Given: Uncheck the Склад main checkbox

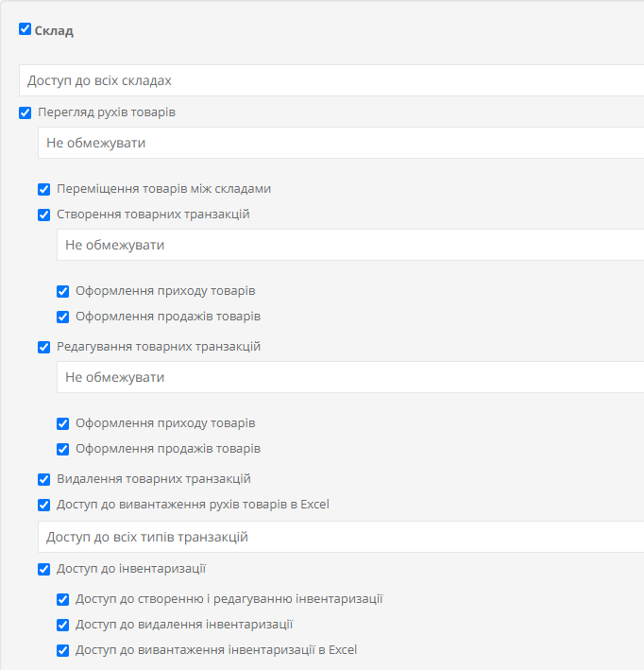Looking at the screenshot, I should 25,29.
